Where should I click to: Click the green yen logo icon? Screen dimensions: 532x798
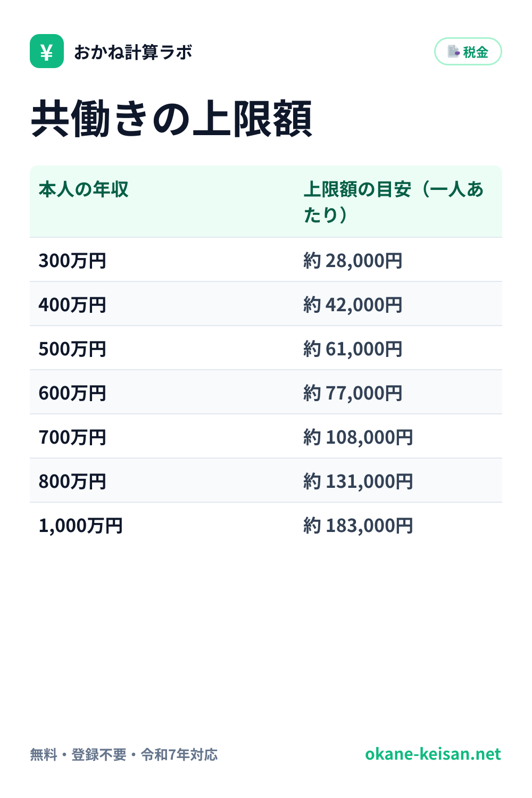tap(47, 51)
